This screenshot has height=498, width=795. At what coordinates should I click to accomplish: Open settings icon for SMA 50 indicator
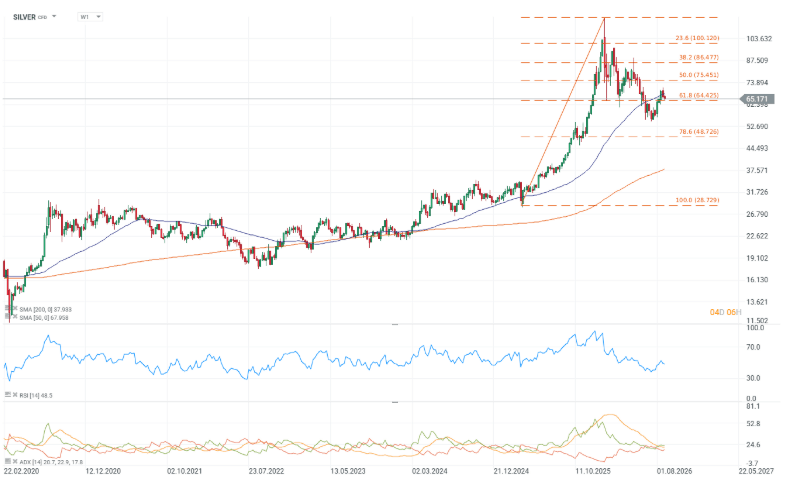tap(8, 317)
